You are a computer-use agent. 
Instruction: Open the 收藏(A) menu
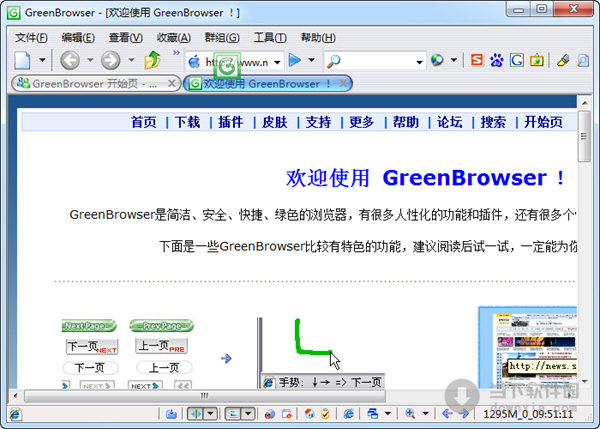click(174, 38)
